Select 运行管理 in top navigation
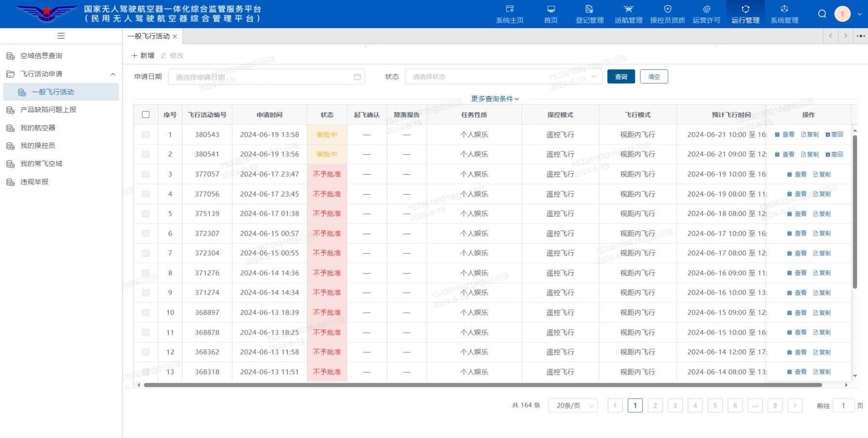868x438 pixels. (x=745, y=14)
